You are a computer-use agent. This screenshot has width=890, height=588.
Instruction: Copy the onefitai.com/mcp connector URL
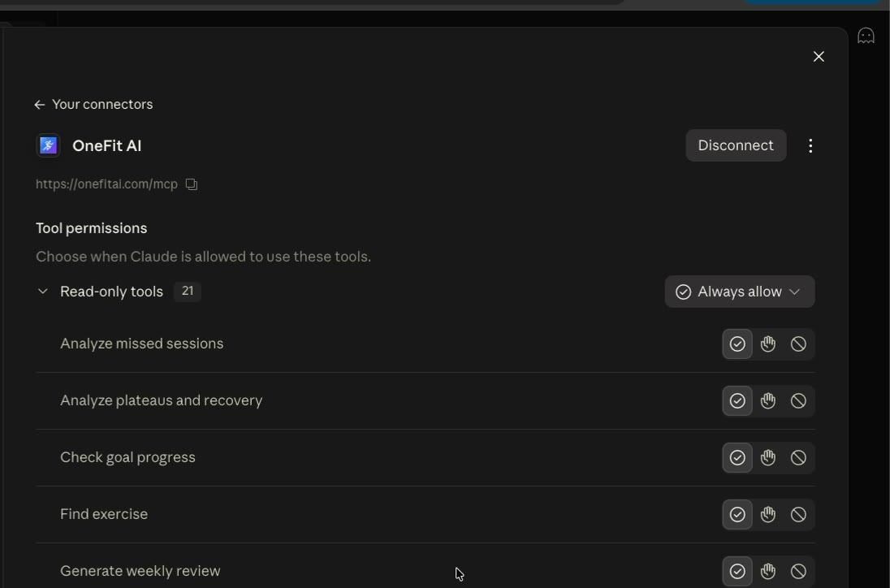pos(192,184)
